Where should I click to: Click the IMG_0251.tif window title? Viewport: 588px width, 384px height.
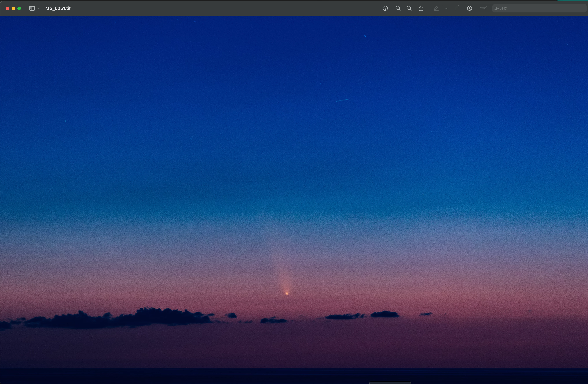(57, 8)
